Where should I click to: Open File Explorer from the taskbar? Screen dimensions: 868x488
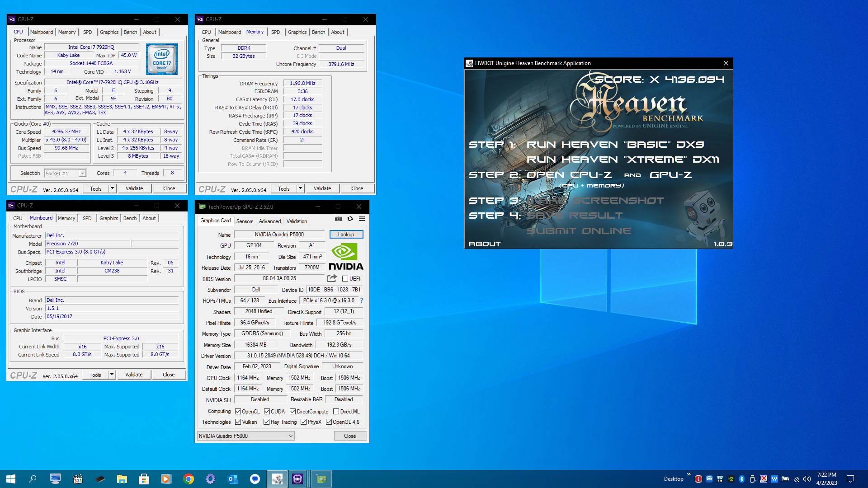point(122,479)
